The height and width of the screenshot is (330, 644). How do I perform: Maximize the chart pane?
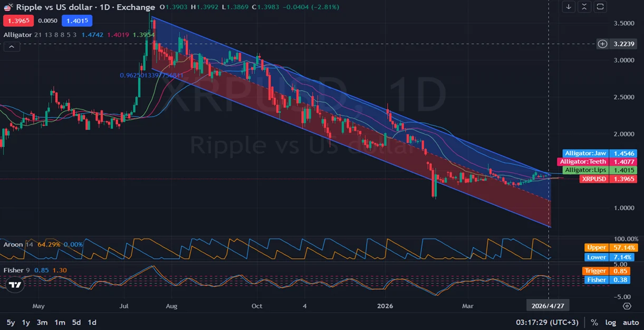click(600, 7)
